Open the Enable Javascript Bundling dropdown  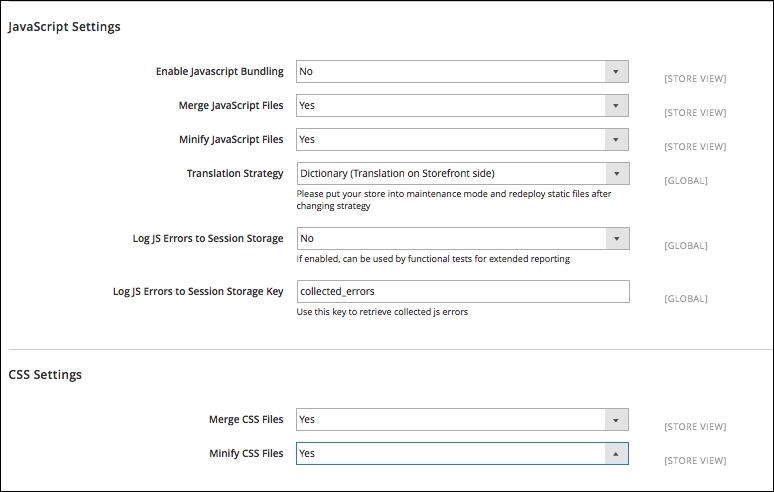462,72
